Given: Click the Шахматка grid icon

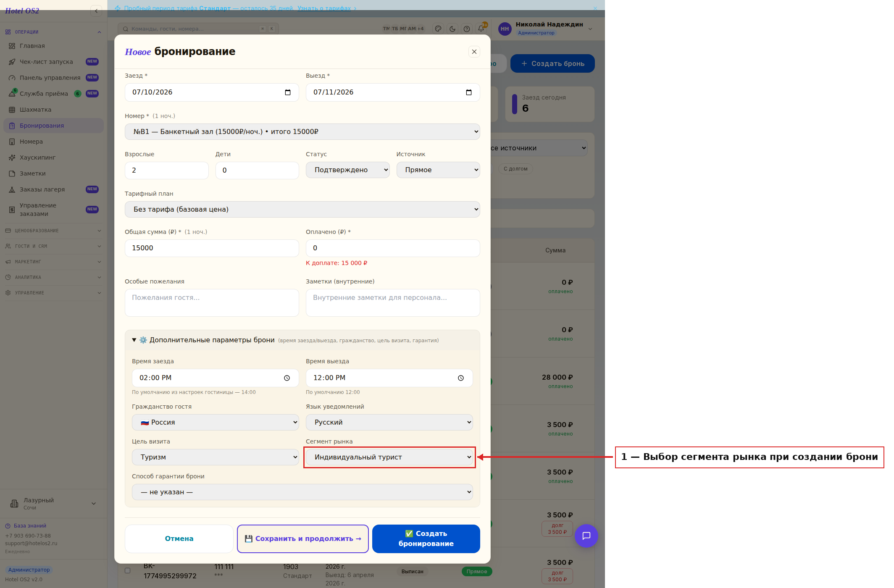Looking at the screenshot, I should (x=12, y=110).
